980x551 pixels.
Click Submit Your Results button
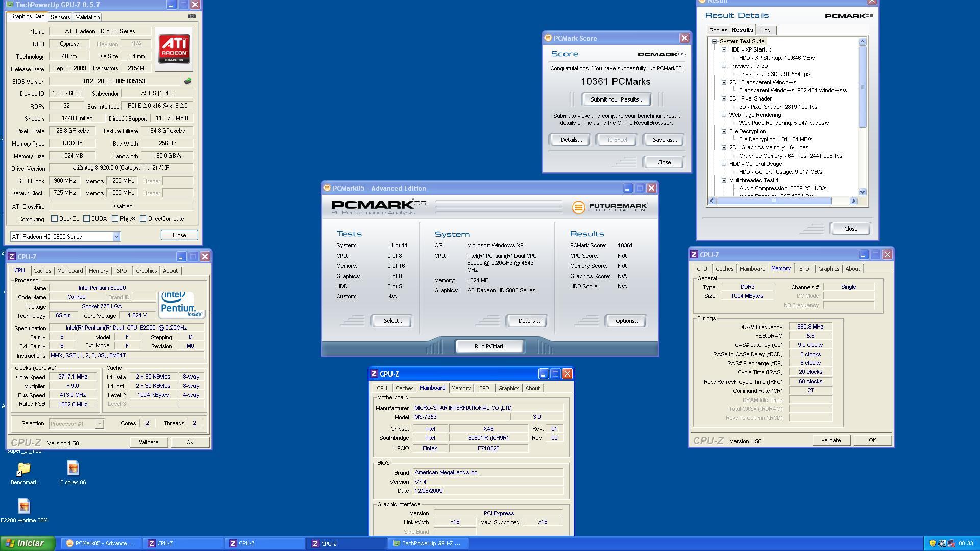point(617,99)
